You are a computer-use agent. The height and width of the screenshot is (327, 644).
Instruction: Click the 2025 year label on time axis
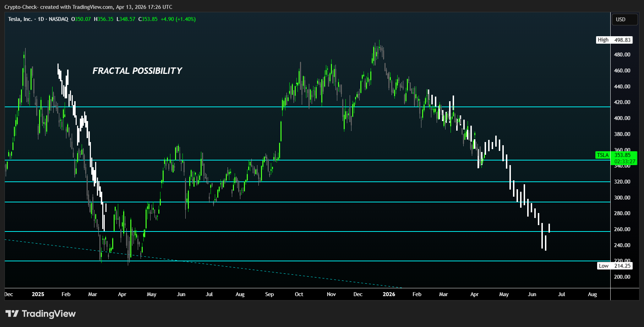(x=38, y=294)
